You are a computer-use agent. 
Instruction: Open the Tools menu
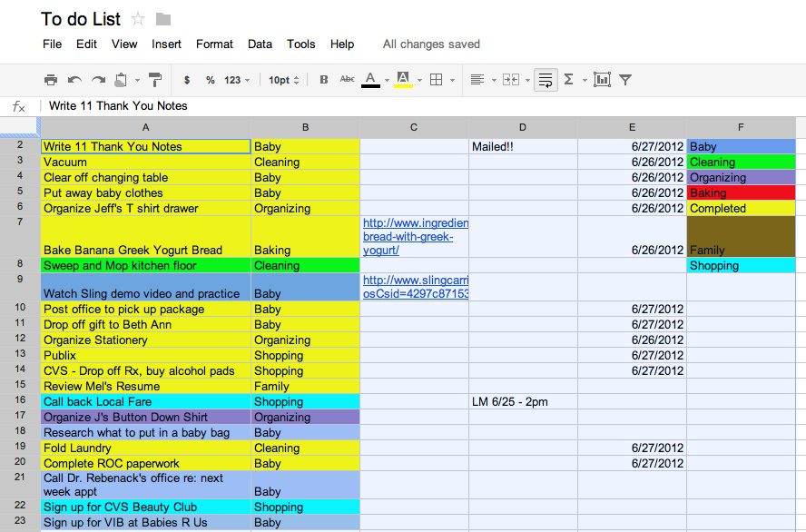pyautogui.click(x=300, y=44)
